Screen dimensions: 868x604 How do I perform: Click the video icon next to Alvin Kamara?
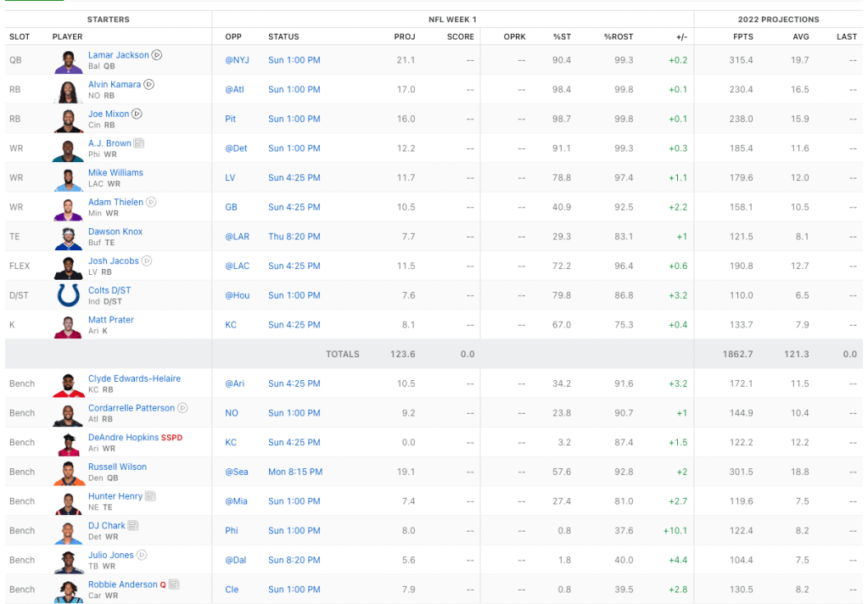coord(149,85)
